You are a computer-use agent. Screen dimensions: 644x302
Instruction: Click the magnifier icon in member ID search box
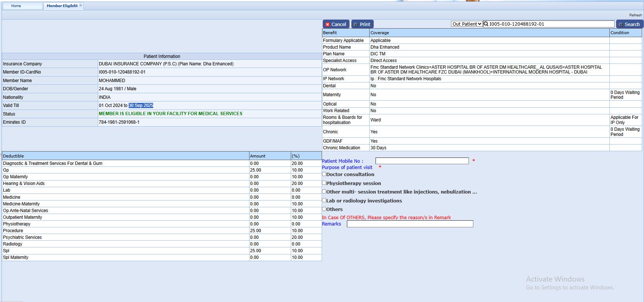(x=486, y=24)
